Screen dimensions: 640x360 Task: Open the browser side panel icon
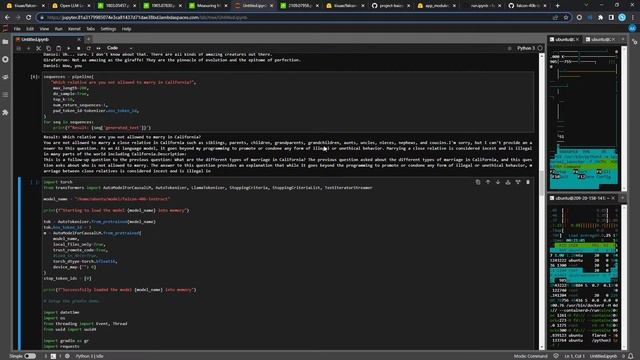click(611, 18)
